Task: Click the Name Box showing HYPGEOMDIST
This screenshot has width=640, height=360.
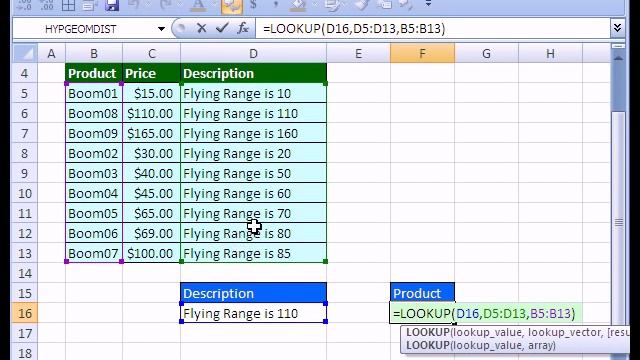Action: [81, 29]
